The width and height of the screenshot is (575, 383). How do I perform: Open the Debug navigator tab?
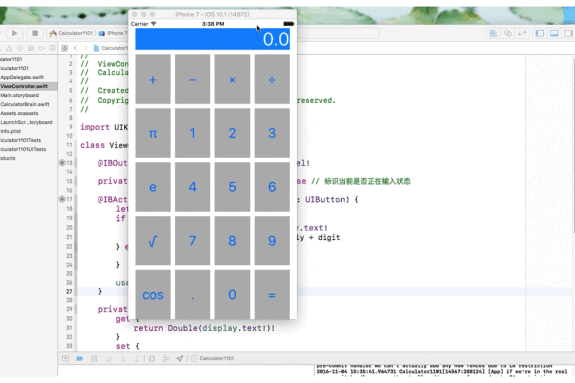[x=31, y=48]
